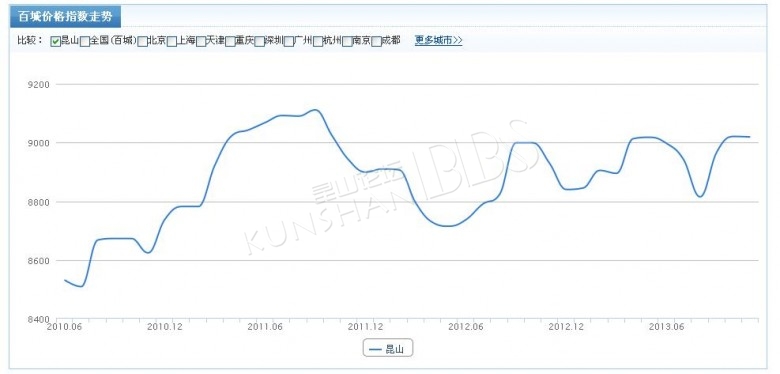Tick the 成都 checkbox
Image resolution: width=780 pixels, height=374 pixels.
[376, 42]
